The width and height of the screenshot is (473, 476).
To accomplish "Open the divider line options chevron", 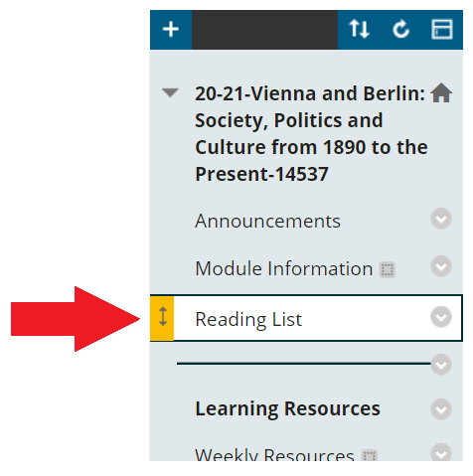I will pyautogui.click(x=441, y=365).
